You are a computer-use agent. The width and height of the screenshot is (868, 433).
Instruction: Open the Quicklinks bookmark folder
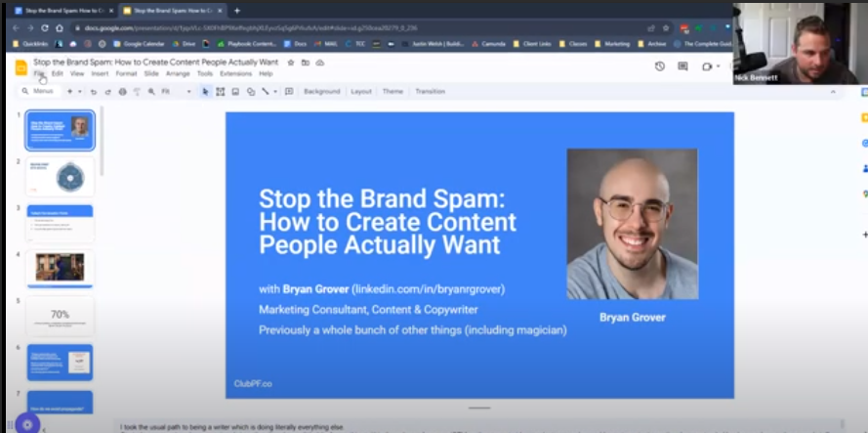(30, 44)
